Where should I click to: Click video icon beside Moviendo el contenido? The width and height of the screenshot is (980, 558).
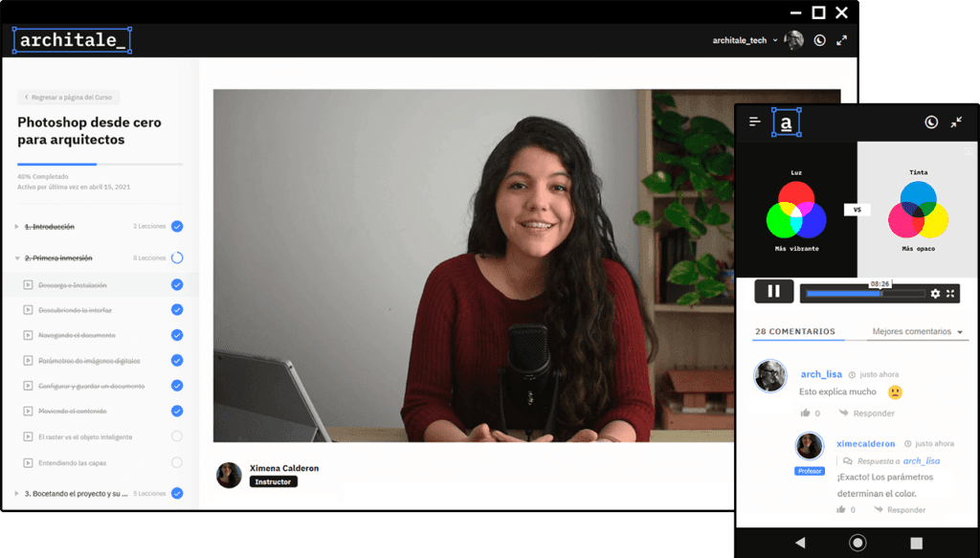pyautogui.click(x=28, y=412)
